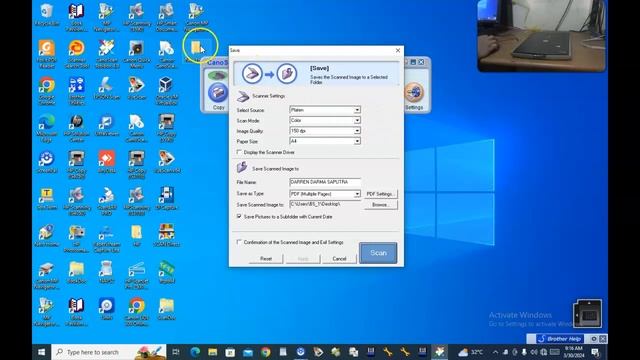The height and width of the screenshot is (360, 640).
Task: Select the HP Solution Center desktop icon
Action: tap(76, 128)
